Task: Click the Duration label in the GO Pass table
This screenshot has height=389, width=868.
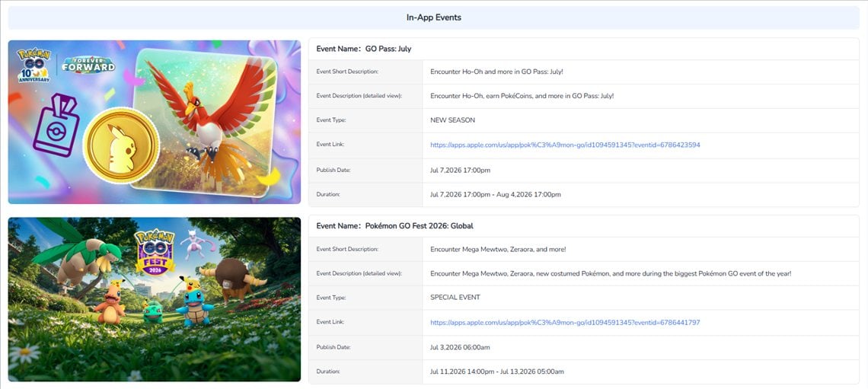Action: coord(327,195)
